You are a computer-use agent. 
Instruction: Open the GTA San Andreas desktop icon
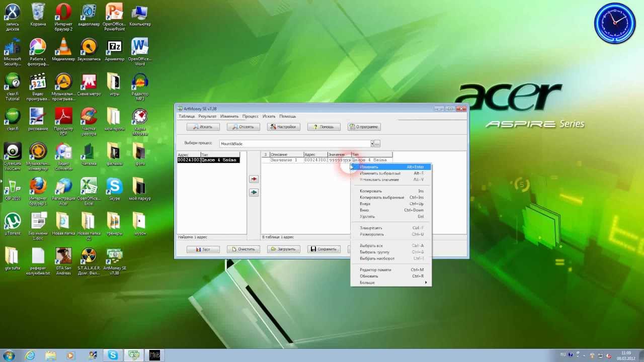(63, 261)
